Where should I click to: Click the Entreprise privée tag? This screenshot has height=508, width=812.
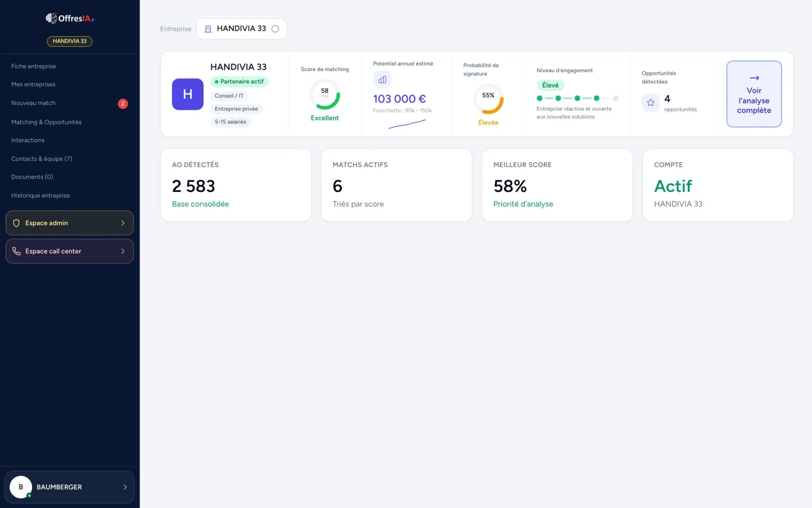click(x=236, y=109)
